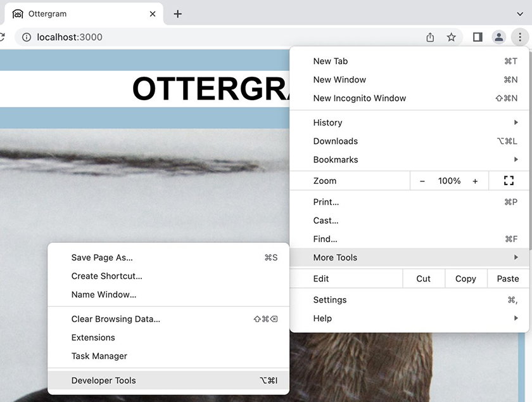The height and width of the screenshot is (402, 532).
Task: Open a new tab with the plus button
Action: (178, 13)
